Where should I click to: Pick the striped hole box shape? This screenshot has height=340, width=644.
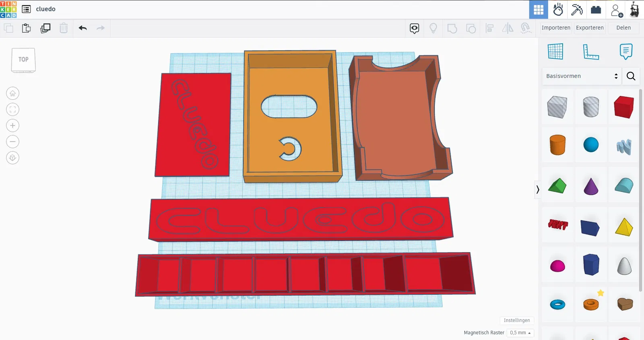tap(557, 107)
